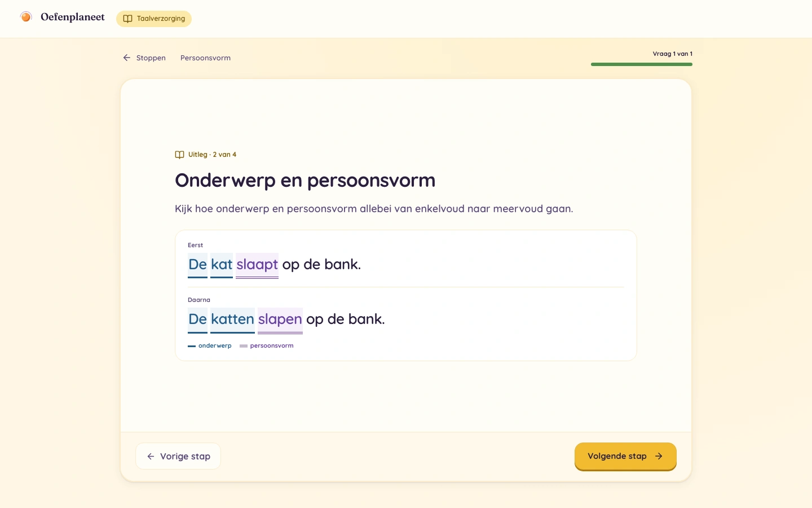Go to Volgende stap
812x508 pixels.
pos(625,456)
